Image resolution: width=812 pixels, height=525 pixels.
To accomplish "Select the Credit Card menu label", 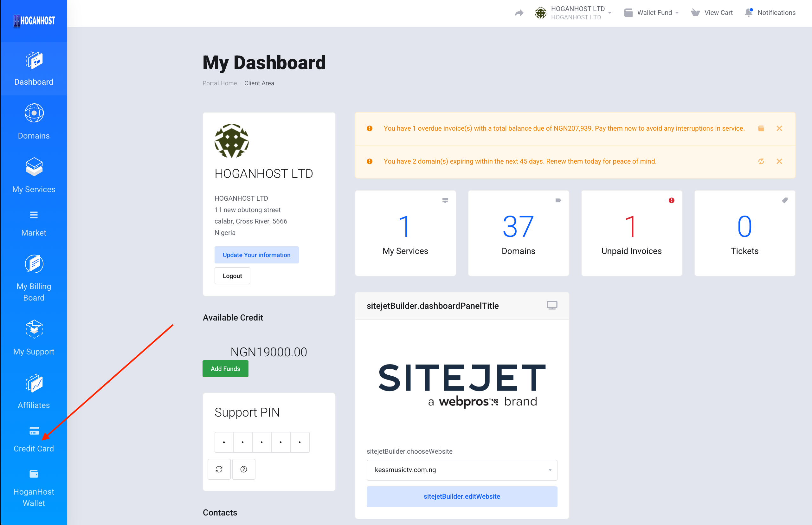I will (x=34, y=449).
